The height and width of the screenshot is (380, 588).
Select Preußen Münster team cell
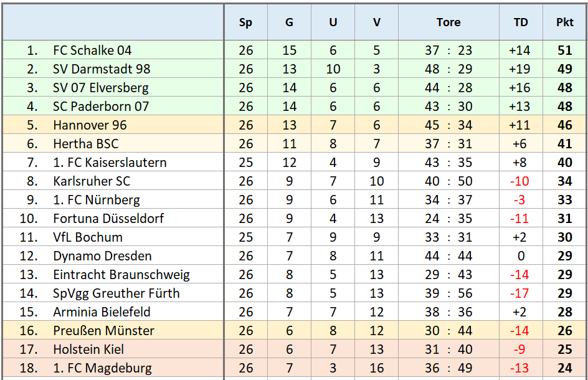click(103, 331)
